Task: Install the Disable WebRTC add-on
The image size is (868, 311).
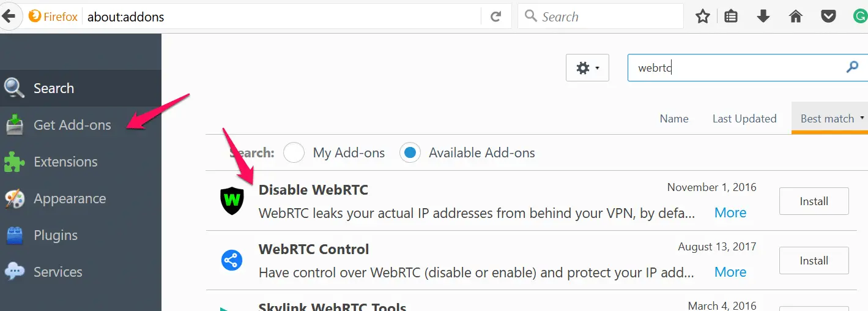Action: pos(814,201)
